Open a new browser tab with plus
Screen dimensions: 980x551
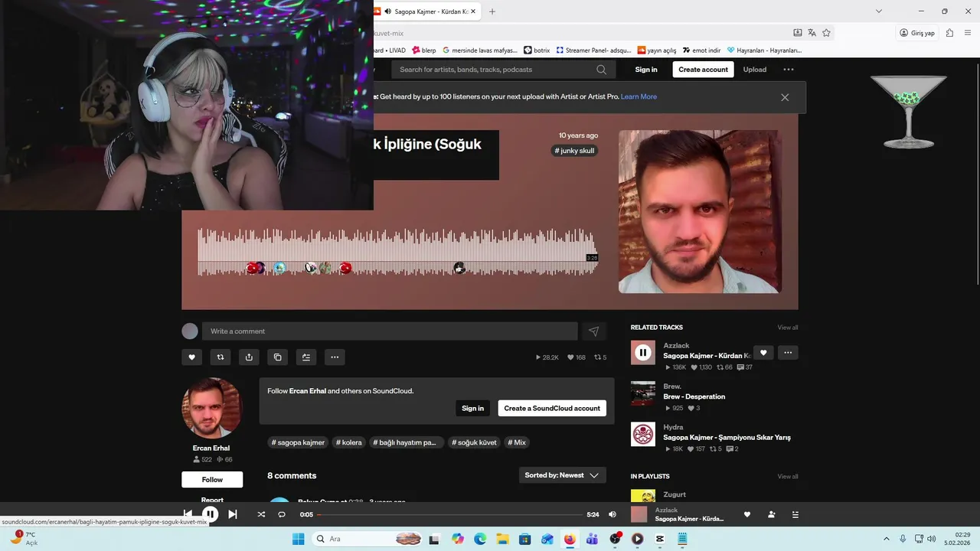pos(492,11)
